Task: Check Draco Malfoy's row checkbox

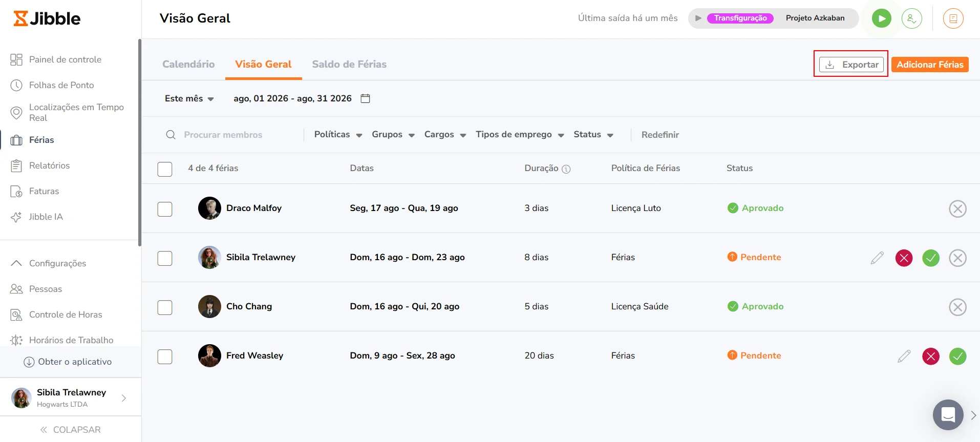Action: pos(165,209)
